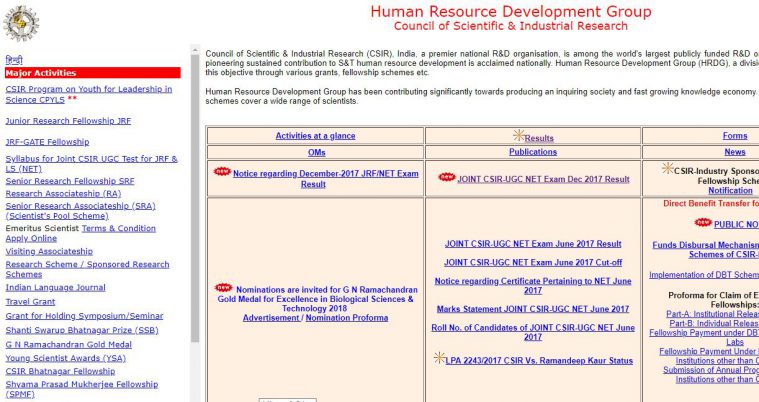Open LPA 2243/2017 CSIR Vs. Ramandeep Kaur Status

click(x=539, y=360)
